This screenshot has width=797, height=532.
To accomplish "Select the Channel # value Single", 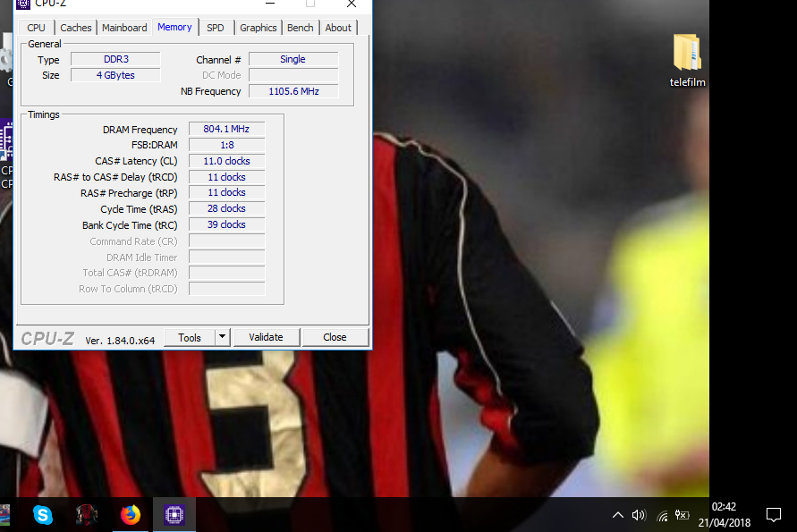I will pos(293,59).
